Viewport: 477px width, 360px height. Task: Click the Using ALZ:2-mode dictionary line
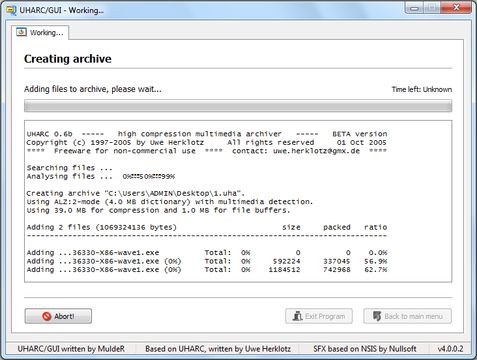[x=170, y=202]
